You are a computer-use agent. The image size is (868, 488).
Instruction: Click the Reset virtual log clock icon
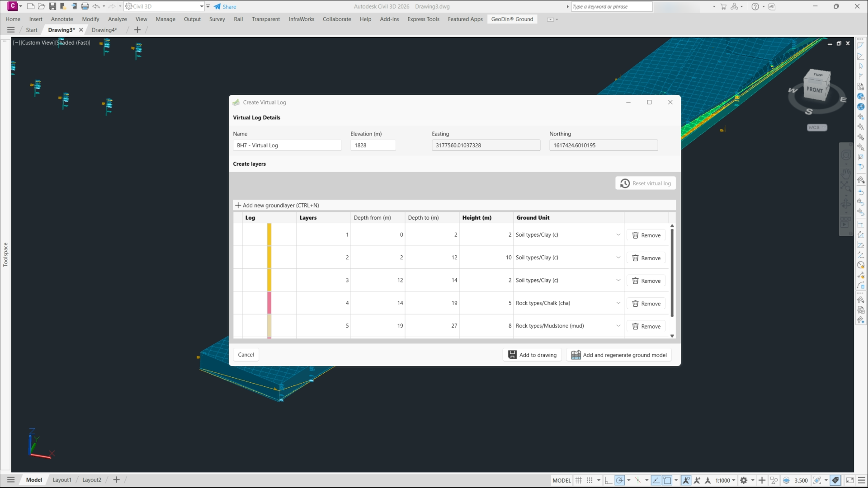pos(625,183)
